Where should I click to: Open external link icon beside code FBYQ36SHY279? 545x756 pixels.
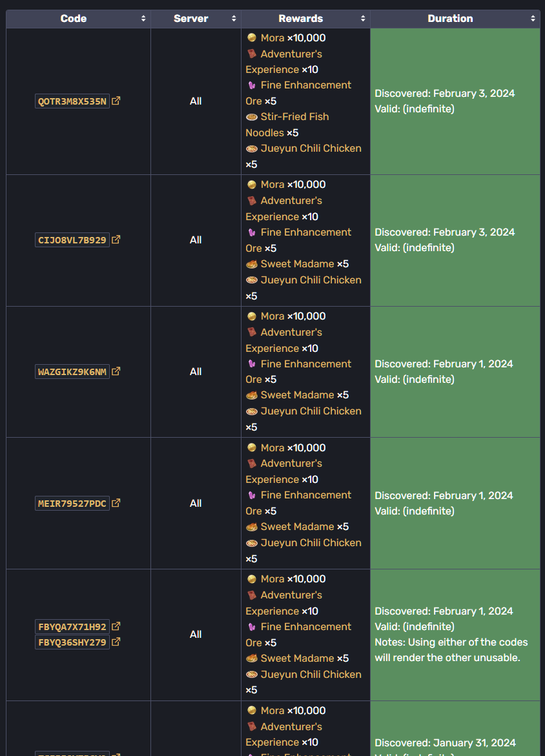coord(116,642)
